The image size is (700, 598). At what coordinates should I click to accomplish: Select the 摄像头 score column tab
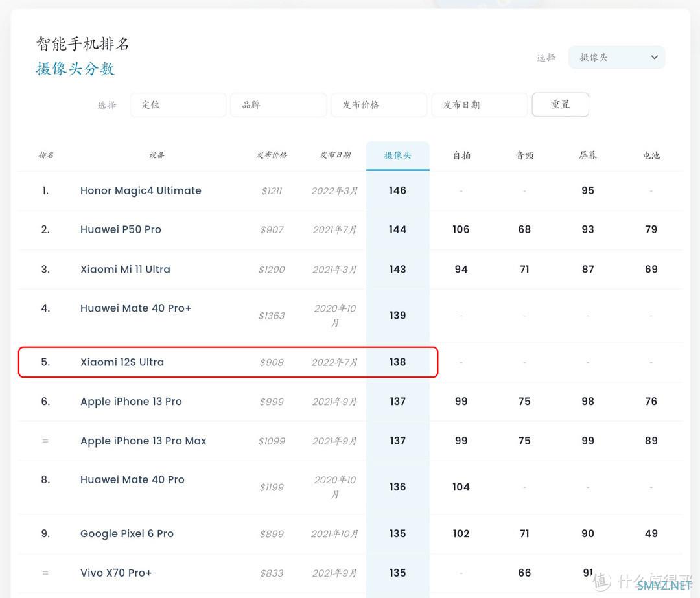[398, 155]
